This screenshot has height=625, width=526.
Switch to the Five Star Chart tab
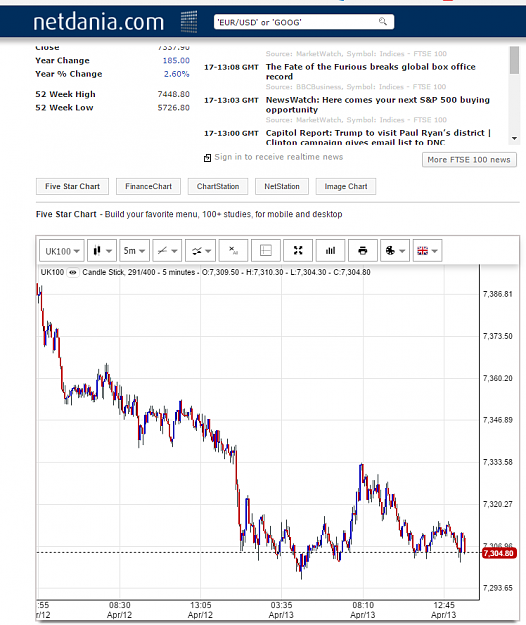pos(72,187)
